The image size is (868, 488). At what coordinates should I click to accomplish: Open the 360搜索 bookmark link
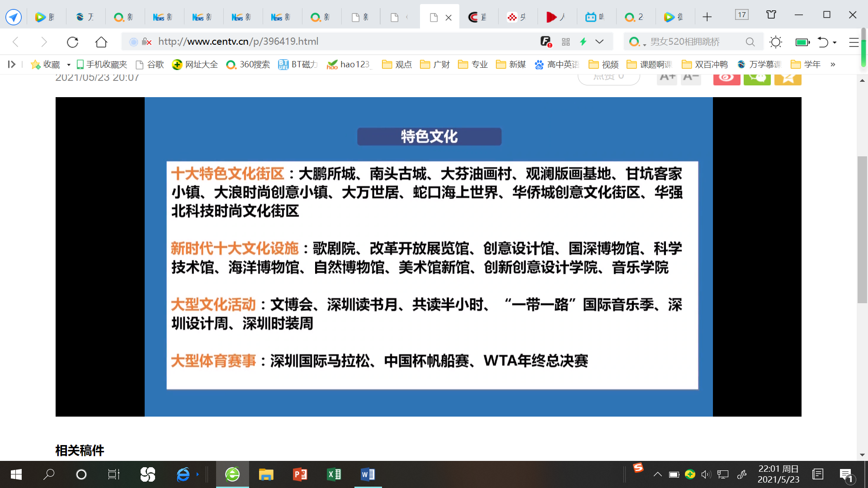[248, 65]
